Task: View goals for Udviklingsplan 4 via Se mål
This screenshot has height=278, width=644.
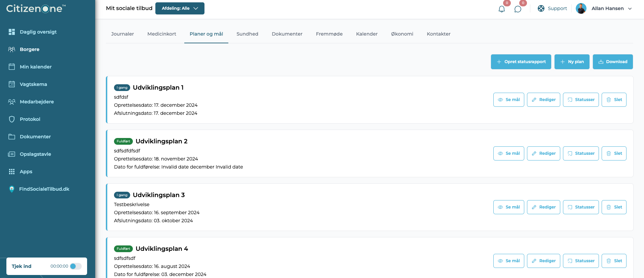Action: (x=508, y=261)
